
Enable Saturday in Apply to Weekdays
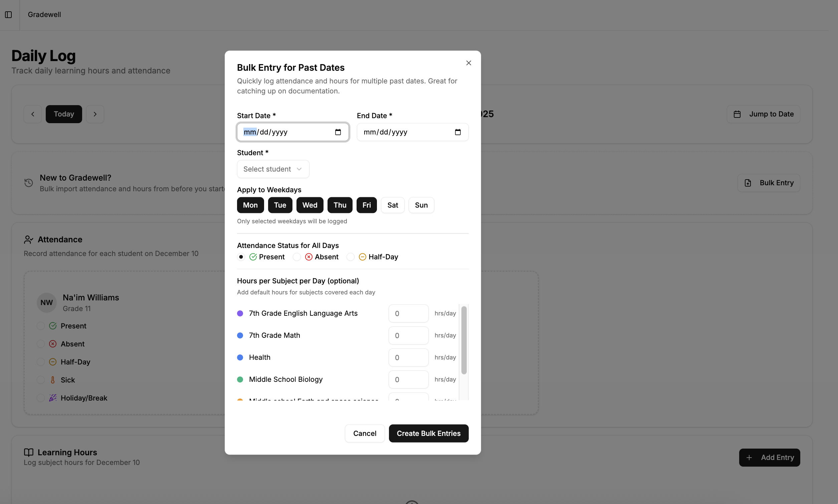[392, 205]
